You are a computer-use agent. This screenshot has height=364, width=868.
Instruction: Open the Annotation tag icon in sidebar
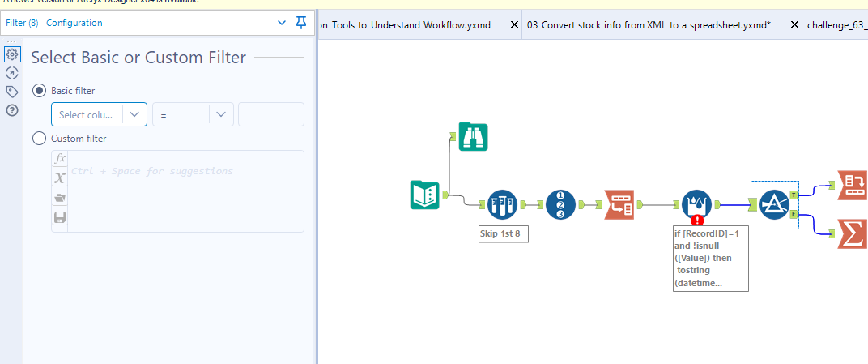point(12,91)
